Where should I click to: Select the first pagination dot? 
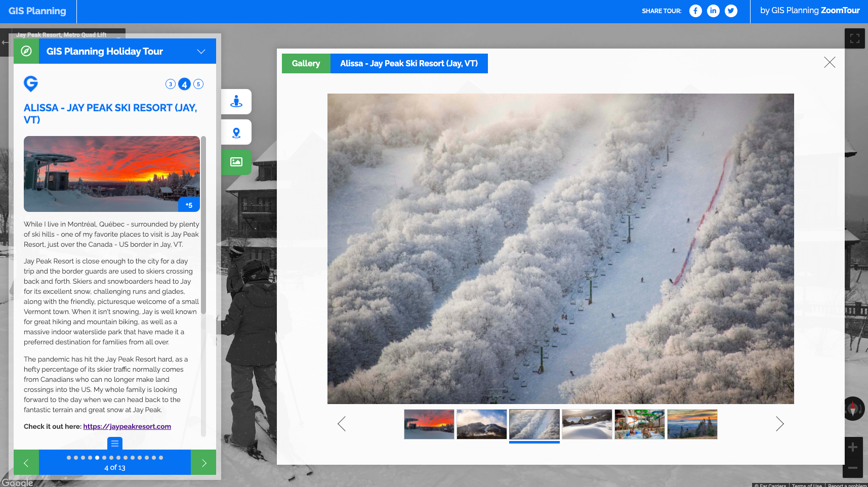coord(69,458)
